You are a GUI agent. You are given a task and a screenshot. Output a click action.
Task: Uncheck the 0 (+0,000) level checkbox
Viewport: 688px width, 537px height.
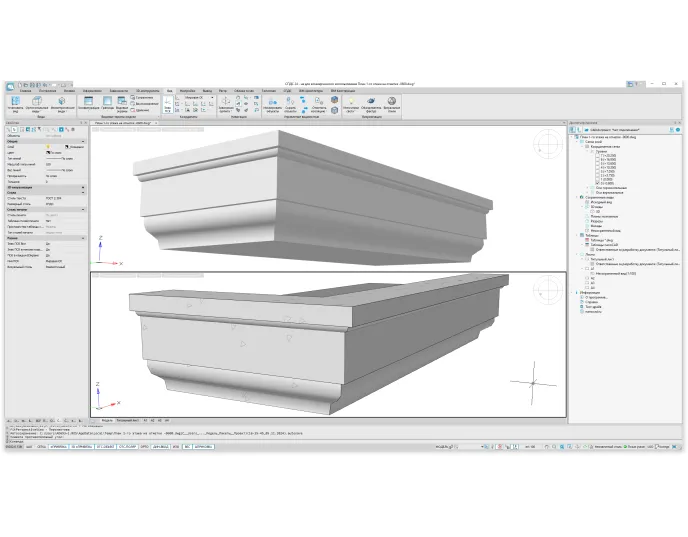[x=598, y=183]
